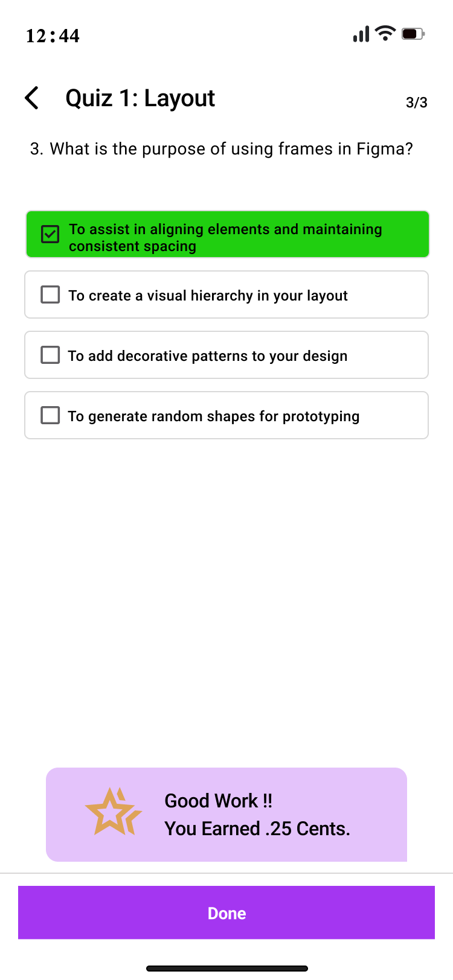
Task: Check the decorative patterns answer checkbox
Action: point(50,355)
